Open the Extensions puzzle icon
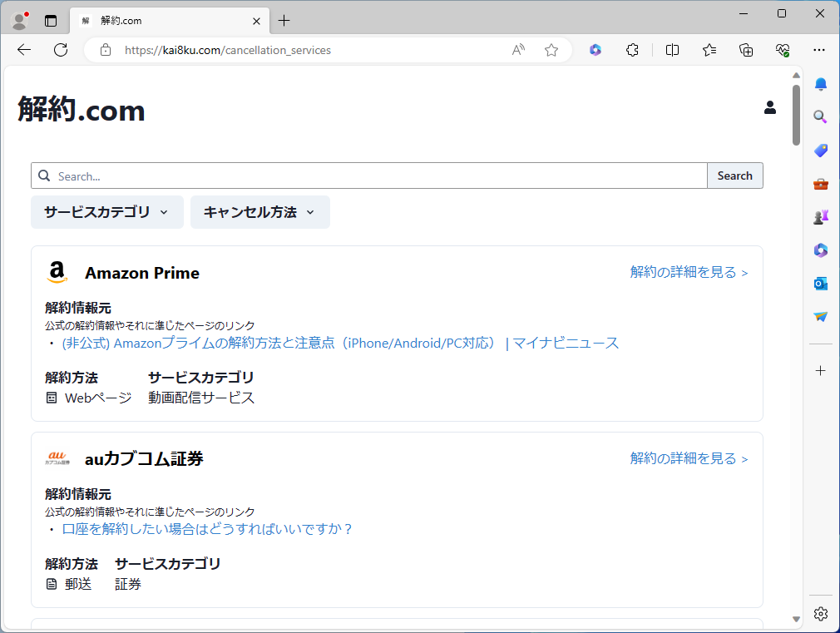840x633 pixels. 632,50
